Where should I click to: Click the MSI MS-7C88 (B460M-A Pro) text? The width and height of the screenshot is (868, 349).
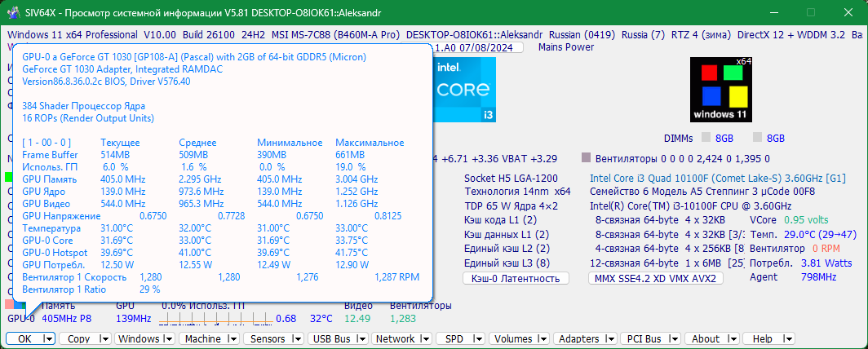click(x=335, y=34)
